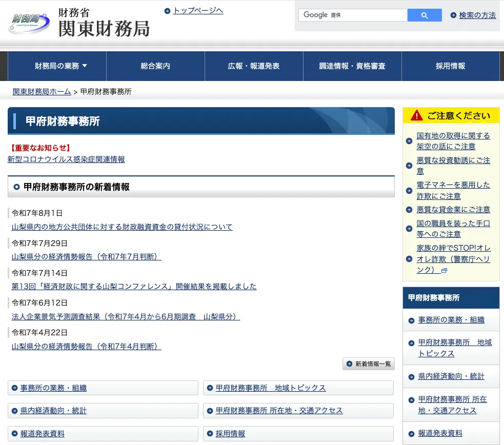Select 調達情報・資格審査 in the navigation bar
Image resolution: width=504 pixels, height=445 pixels.
point(352,66)
